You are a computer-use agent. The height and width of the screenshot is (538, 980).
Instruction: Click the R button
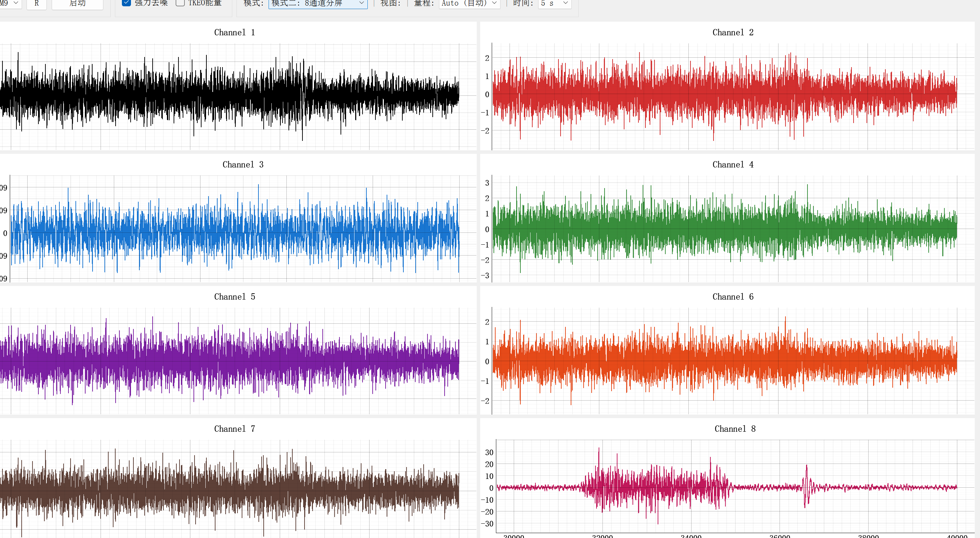[x=37, y=3]
